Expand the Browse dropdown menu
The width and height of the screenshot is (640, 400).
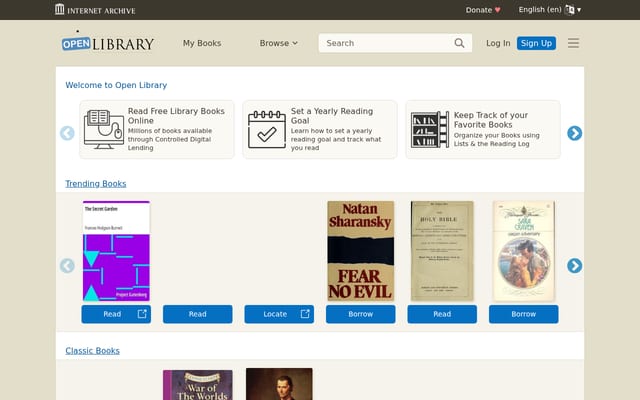click(x=279, y=43)
